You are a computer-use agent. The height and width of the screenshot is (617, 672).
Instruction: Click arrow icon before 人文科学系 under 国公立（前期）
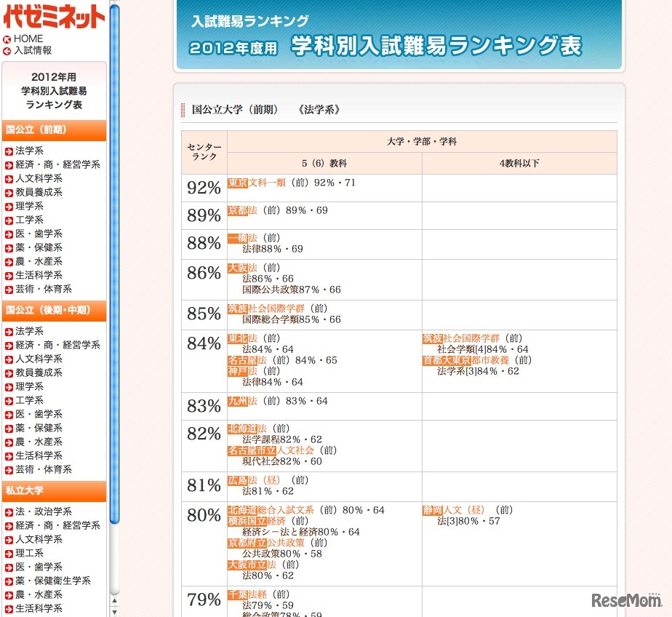coord(9,179)
